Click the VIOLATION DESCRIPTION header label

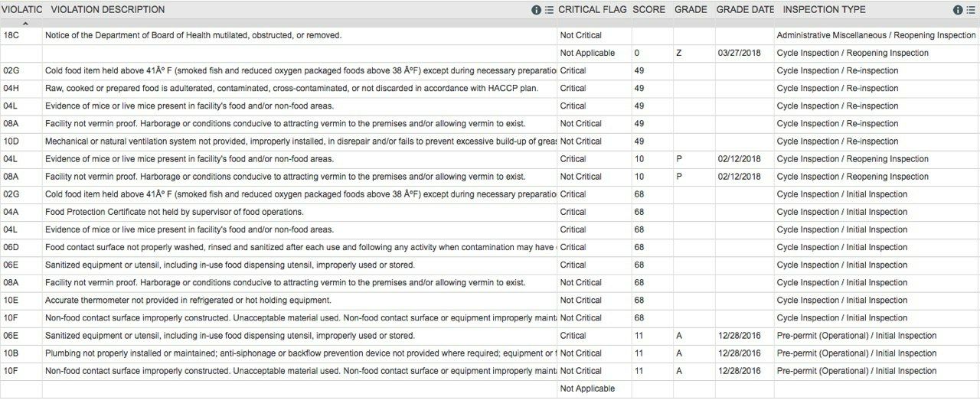pyautogui.click(x=108, y=10)
